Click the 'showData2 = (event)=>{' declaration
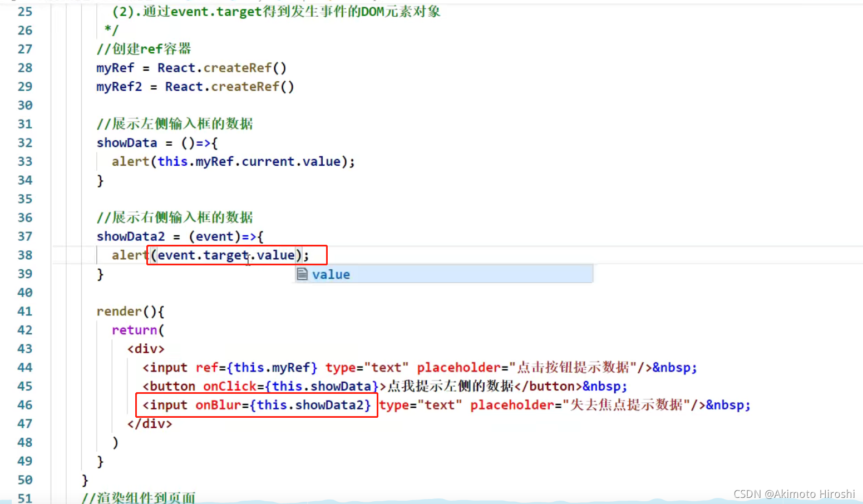Screen dimensions: 863x504 (180, 236)
